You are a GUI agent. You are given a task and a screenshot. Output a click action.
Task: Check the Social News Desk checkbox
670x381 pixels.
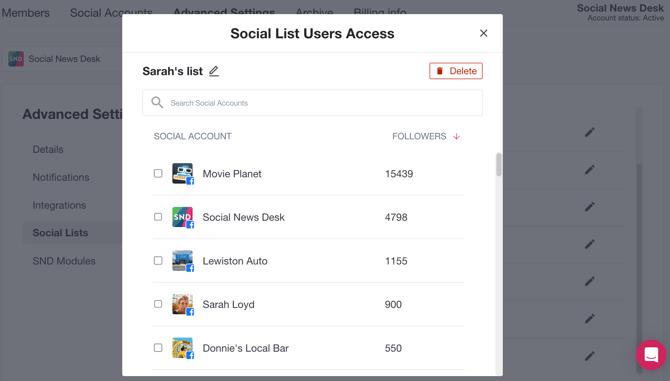(x=158, y=217)
